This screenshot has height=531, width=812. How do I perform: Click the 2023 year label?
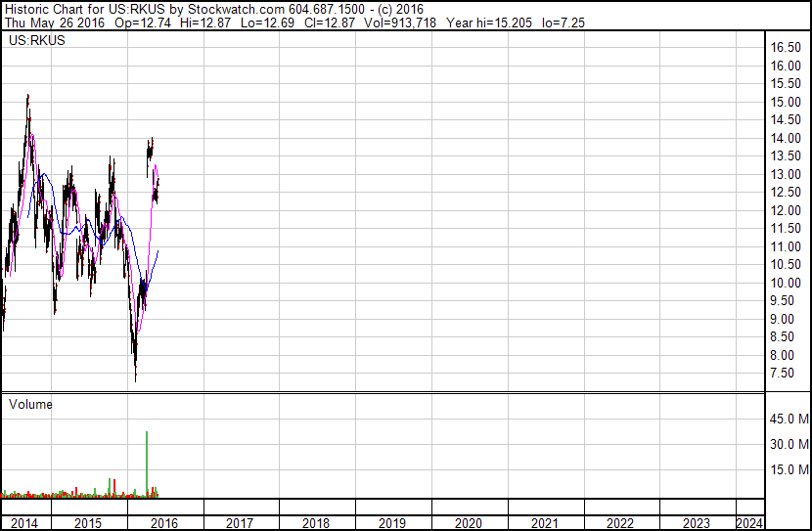pyautogui.click(x=697, y=523)
